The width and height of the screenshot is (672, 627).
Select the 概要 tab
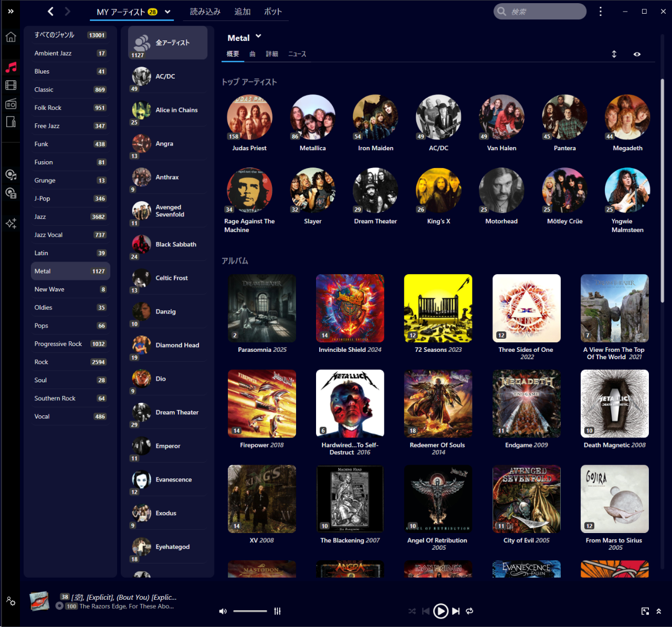pyautogui.click(x=233, y=54)
